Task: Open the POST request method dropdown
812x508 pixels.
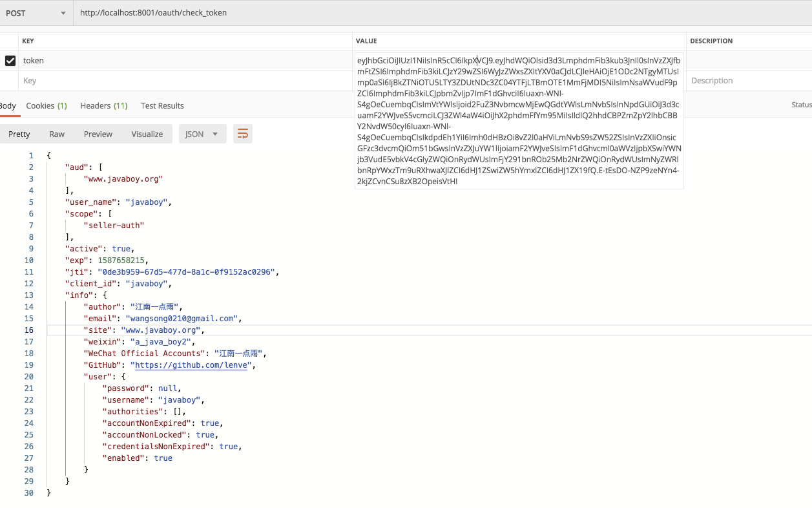Action: point(36,12)
